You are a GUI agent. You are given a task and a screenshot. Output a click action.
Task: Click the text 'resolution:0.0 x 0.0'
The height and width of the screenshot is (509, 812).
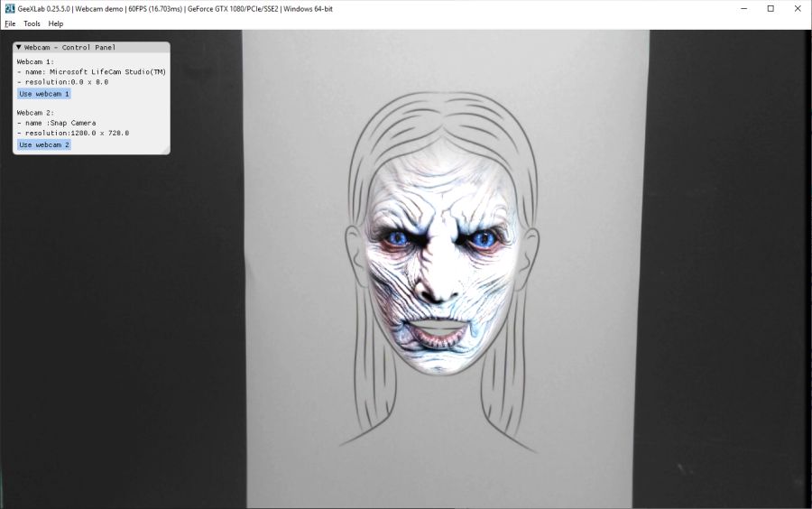[66, 82]
